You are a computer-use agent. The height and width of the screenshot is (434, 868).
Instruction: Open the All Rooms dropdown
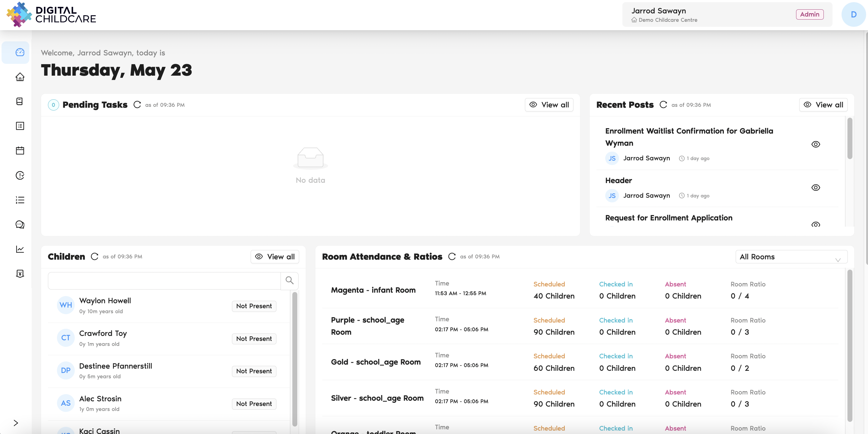click(x=791, y=257)
